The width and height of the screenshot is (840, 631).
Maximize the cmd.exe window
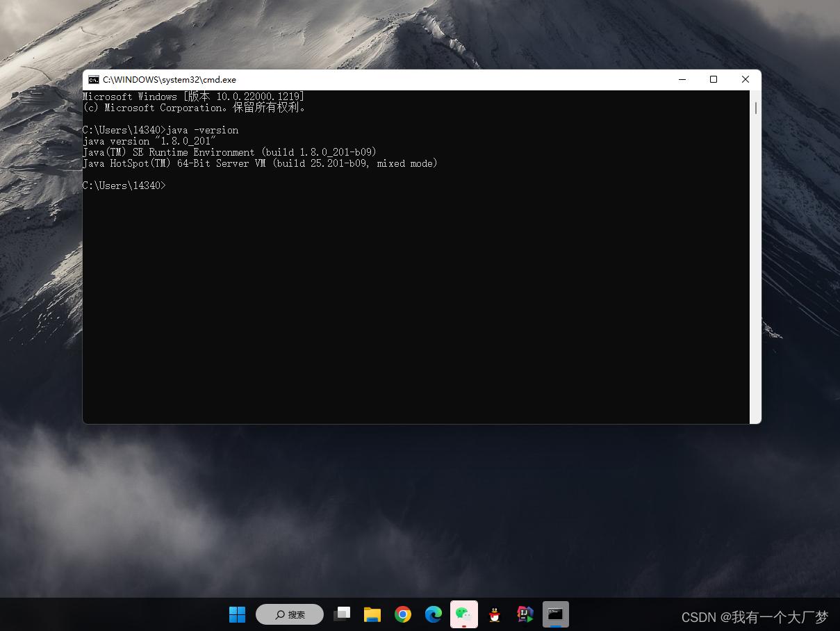[713, 79]
